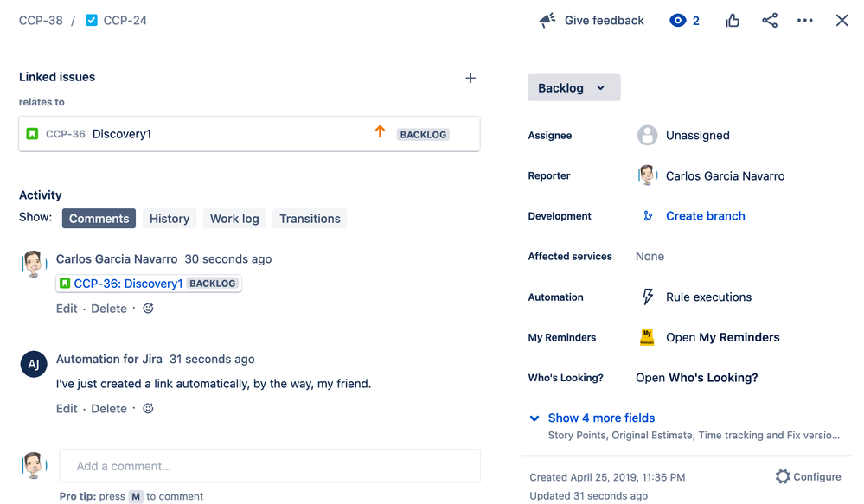This screenshot has height=504, width=864.
Task: Click the My Reminders yellow icon
Action: coord(647,337)
